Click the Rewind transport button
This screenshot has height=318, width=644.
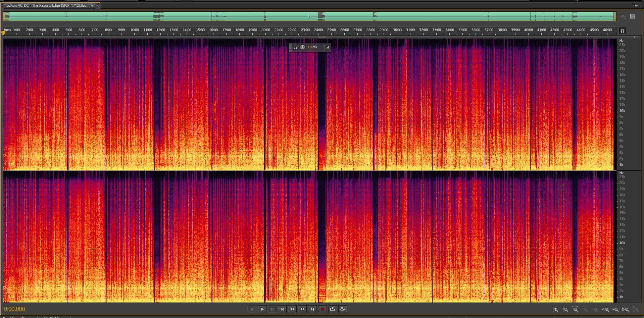[x=292, y=309]
